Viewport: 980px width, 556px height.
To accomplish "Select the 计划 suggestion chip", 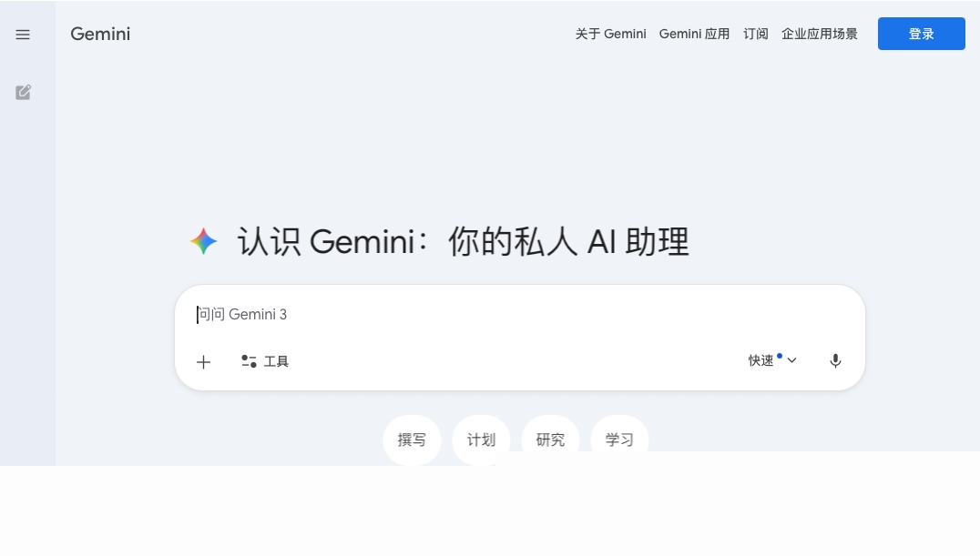I will (481, 440).
